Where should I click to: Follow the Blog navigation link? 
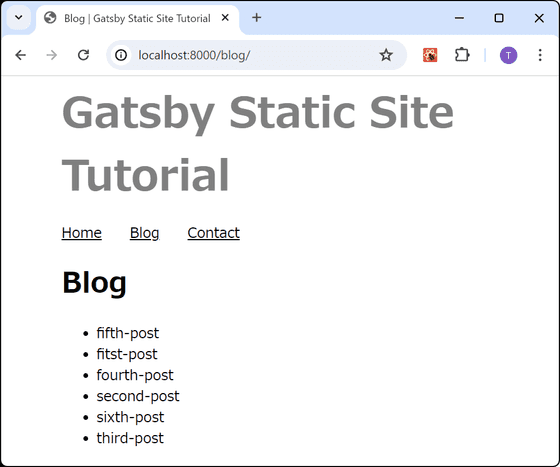coord(145,233)
